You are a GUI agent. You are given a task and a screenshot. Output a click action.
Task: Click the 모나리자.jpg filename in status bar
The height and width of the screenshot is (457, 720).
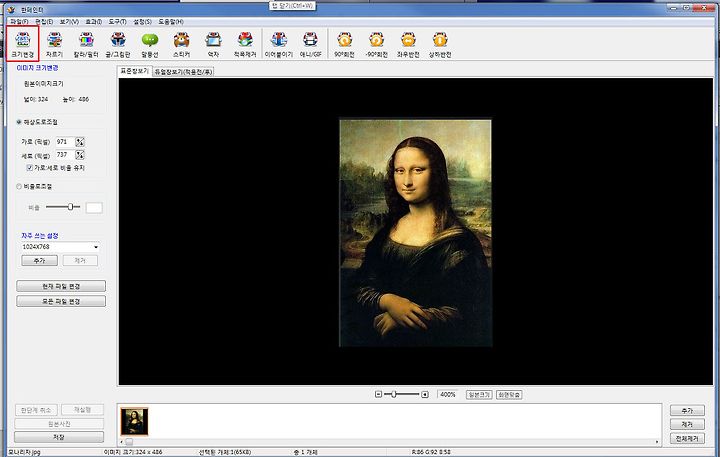pyautogui.click(x=25, y=452)
